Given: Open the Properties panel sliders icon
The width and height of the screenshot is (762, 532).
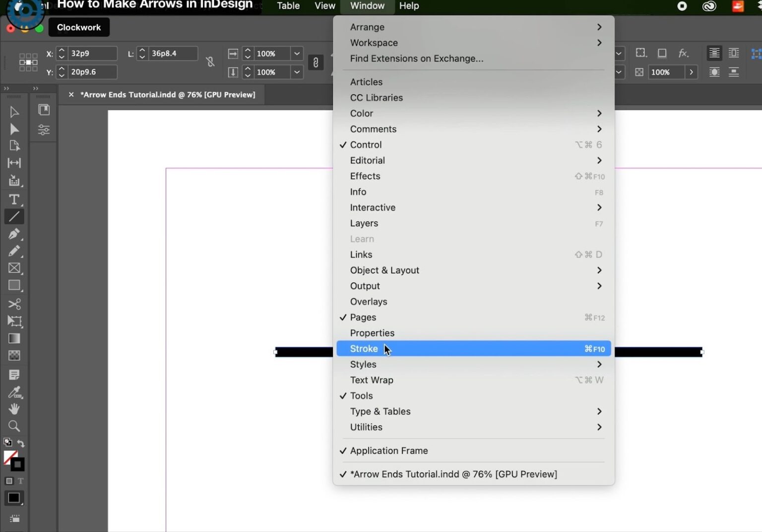Looking at the screenshot, I should click(44, 130).
